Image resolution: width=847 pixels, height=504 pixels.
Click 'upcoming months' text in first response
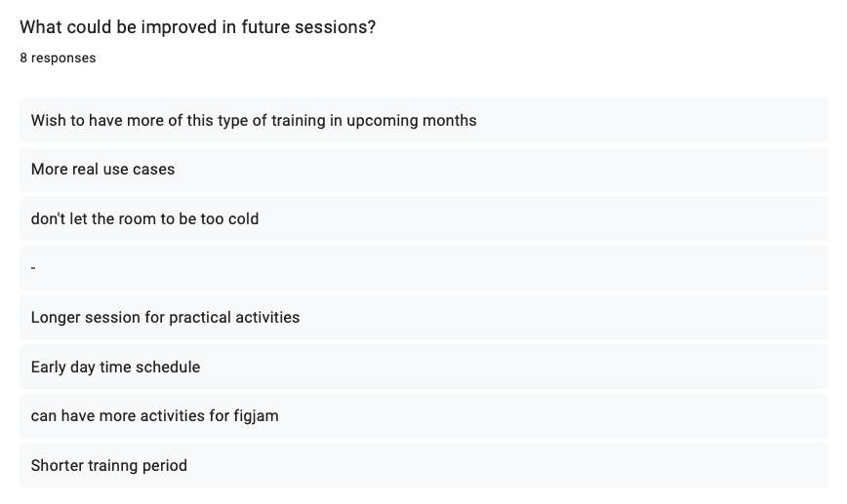412,121
